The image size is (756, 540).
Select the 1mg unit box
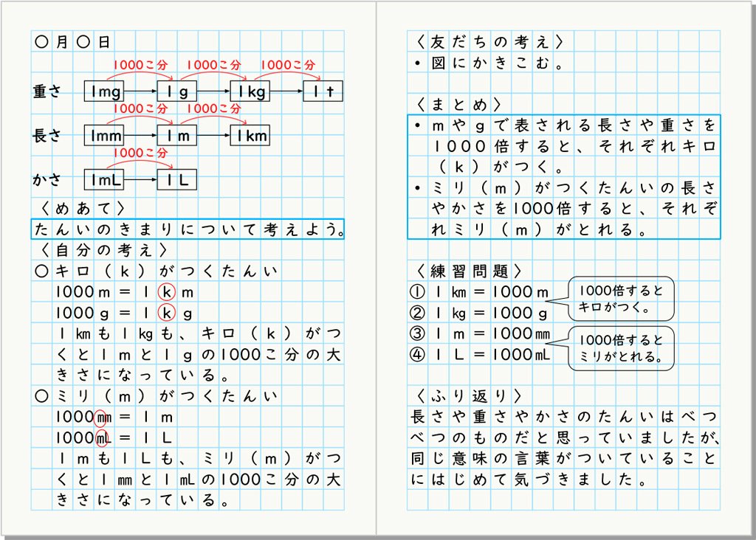point(103,91)
